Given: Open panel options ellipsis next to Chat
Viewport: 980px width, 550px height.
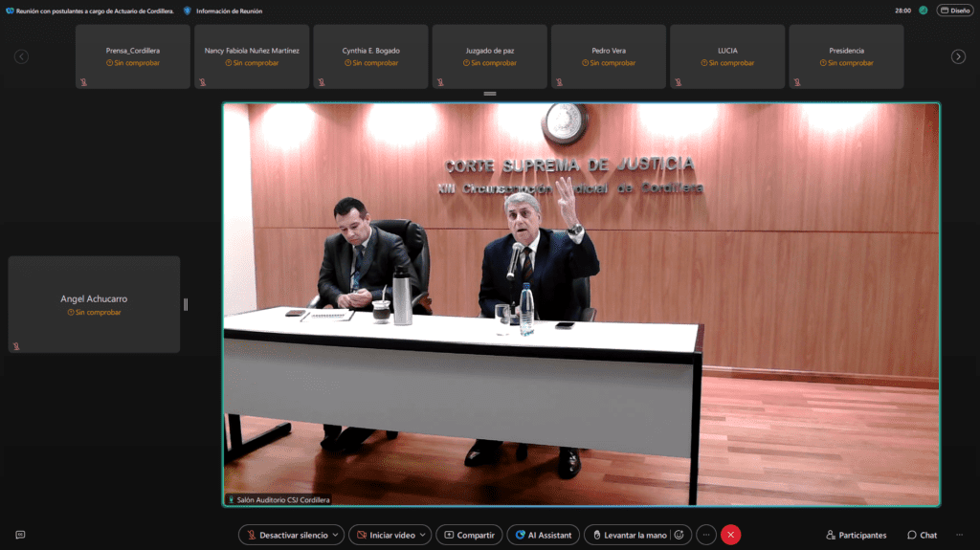Looking at the screenshot, I should [x=960, y=535].
